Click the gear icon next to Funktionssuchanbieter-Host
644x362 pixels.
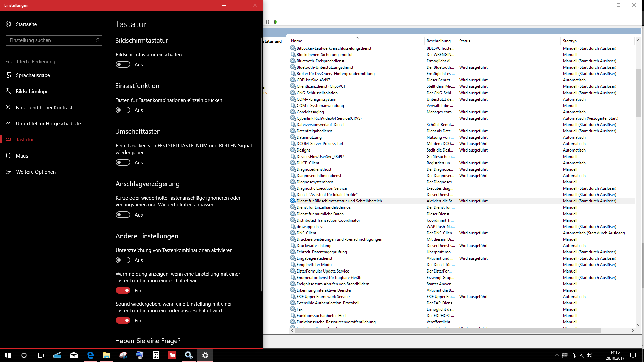[293, 315]
